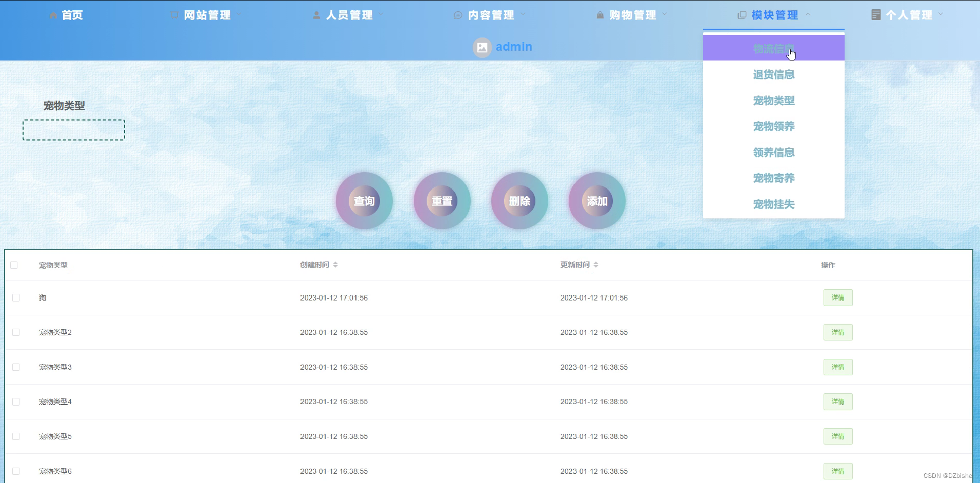Click the 个人管理 document icon
Viewport: 980px width, 483px height.
point(875,14)
